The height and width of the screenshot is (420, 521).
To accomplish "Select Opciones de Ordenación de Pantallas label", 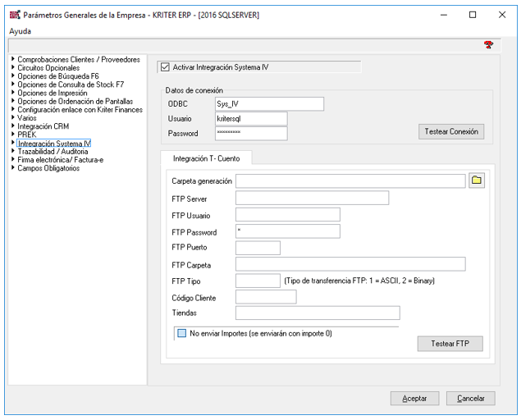I will [x=75, y=102].
